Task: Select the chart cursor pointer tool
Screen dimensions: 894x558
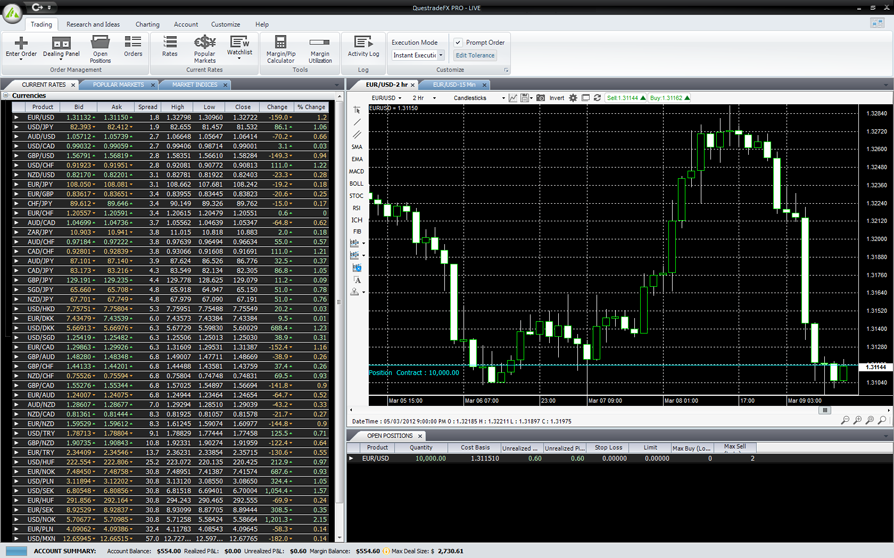Action: [x=357, y=110]
